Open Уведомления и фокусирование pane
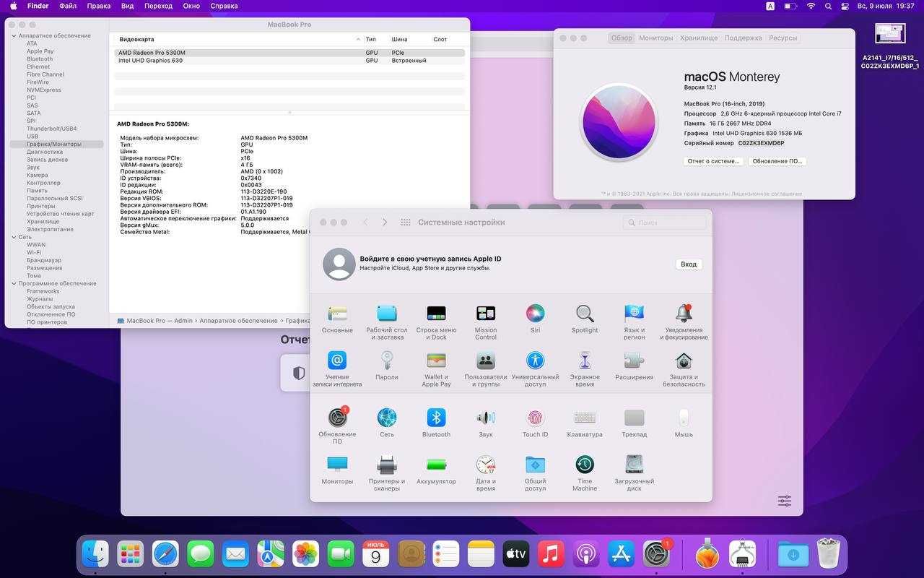 (x=684, y=314)
